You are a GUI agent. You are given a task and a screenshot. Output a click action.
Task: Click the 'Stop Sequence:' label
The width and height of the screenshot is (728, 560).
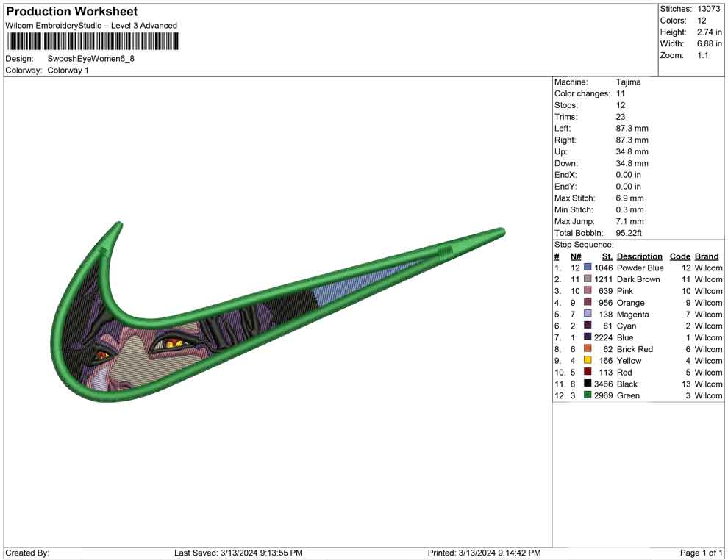point(584,245)
